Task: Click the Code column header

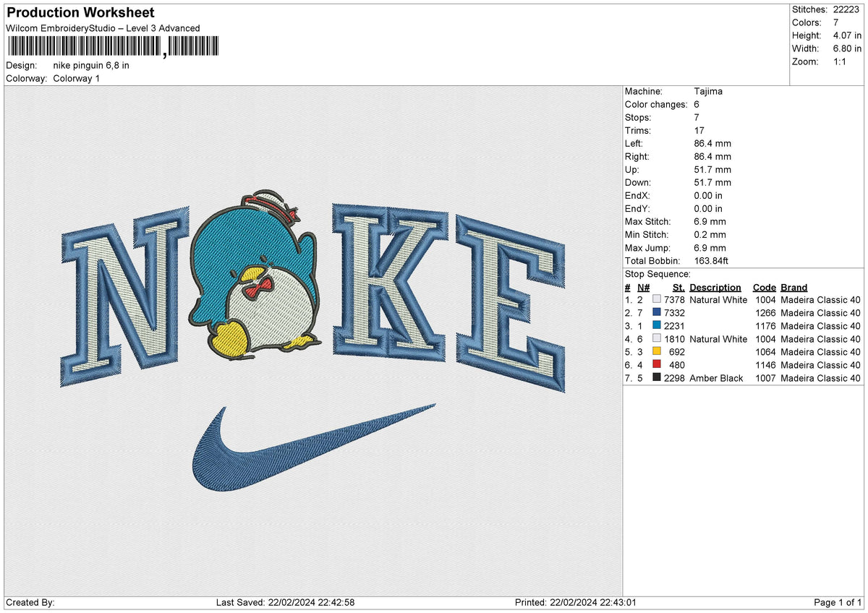Action: point(764,287)
